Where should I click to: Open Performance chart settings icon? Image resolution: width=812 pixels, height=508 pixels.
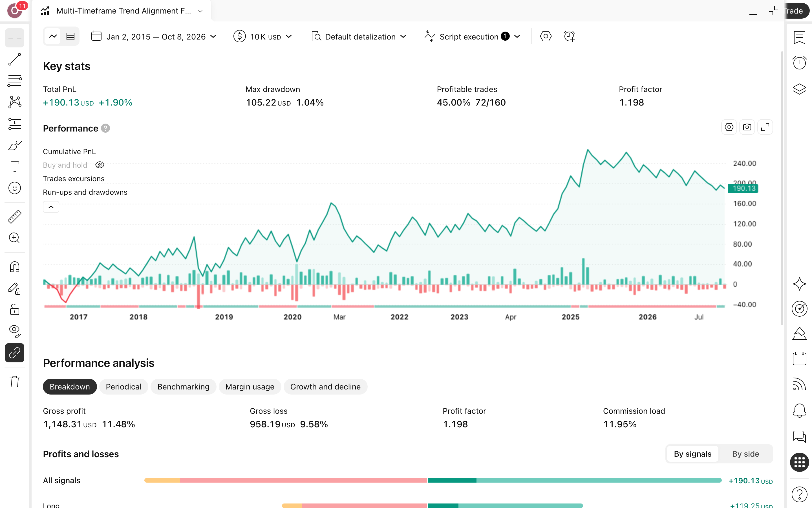pyautogui.click(x=729, y=127)
